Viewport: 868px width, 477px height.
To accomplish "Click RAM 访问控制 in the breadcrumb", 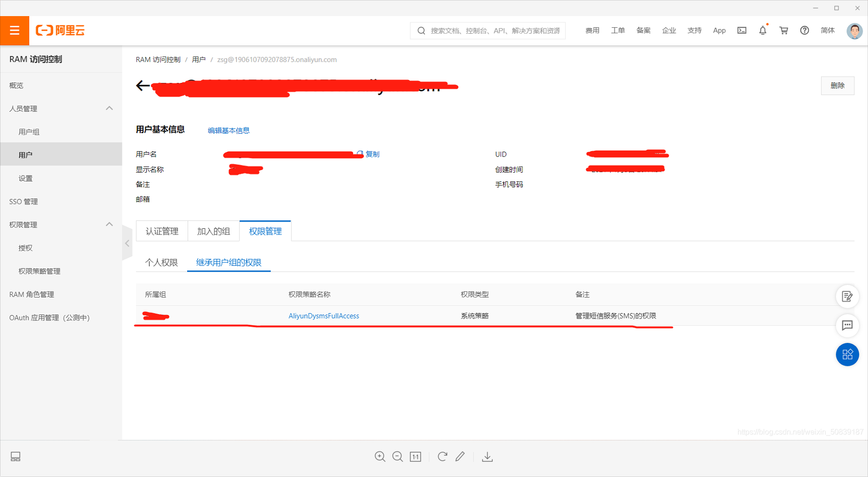I will 158,60.
